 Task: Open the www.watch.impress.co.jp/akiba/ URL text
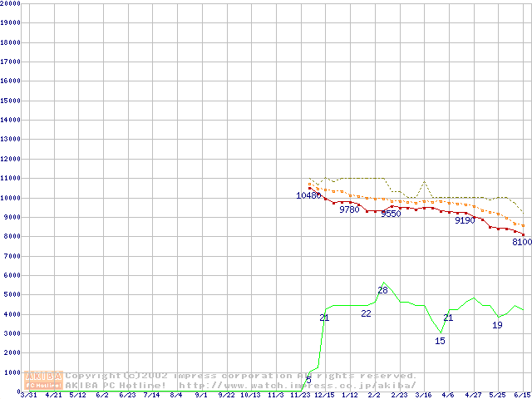pos(297,385)
